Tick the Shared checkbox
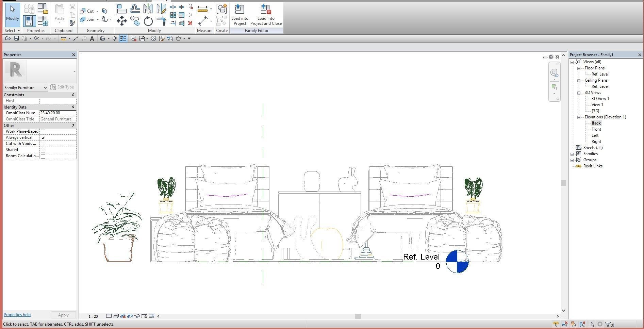This screenshot has width=644, height=329. 43,150
